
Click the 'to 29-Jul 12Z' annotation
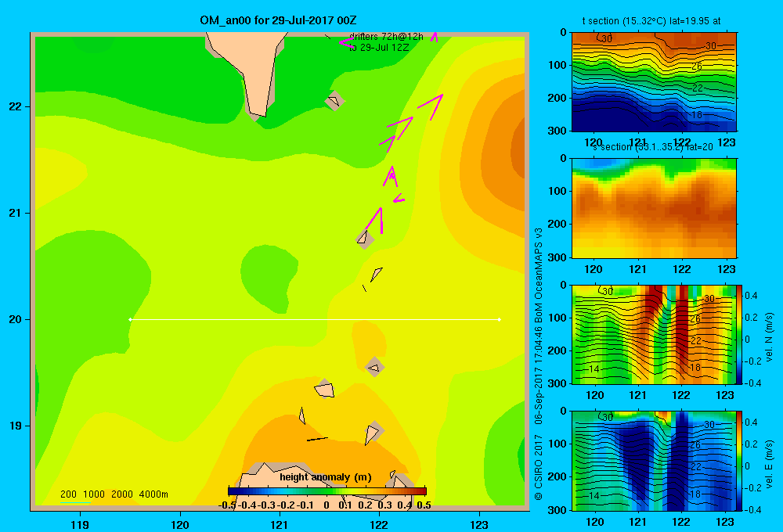379,48
